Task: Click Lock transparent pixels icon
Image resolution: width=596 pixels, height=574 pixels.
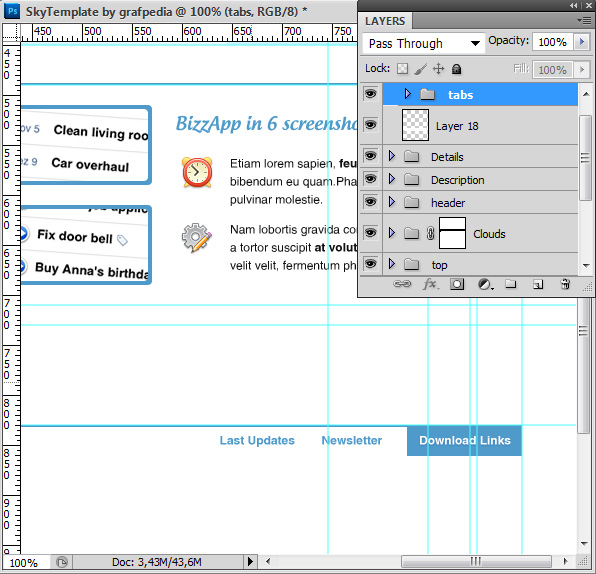Action: [x=403, y=69]
